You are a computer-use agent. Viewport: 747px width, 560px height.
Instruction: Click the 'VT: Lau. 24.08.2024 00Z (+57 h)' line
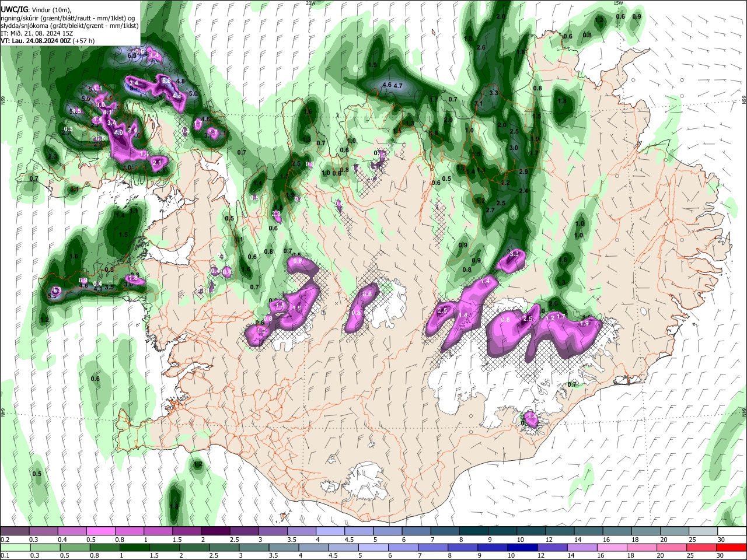[48, 41]
